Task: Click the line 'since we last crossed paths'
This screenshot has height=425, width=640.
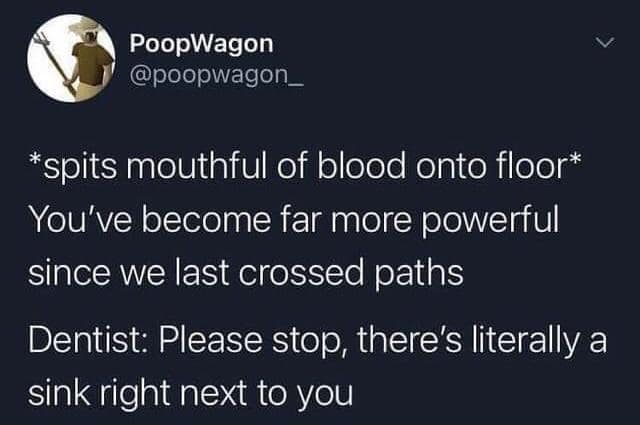Action: click(x=246, y=274)
